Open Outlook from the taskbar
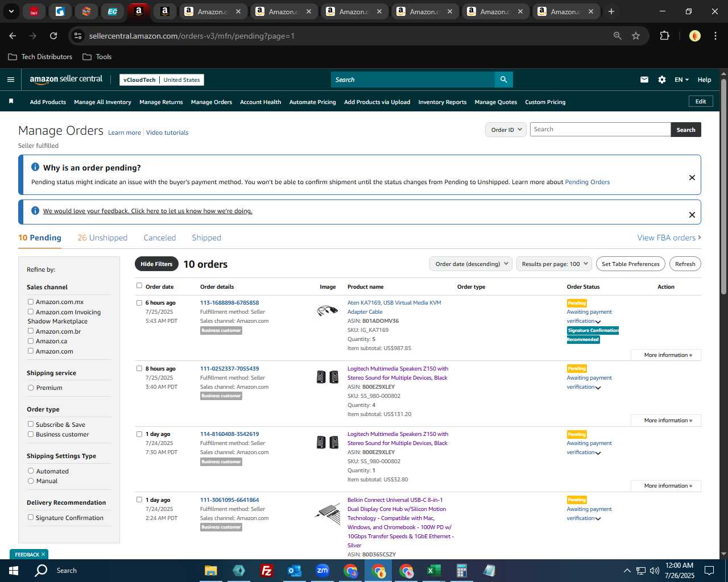The height and width of the screenshot is (582, 728). (294, 571)
